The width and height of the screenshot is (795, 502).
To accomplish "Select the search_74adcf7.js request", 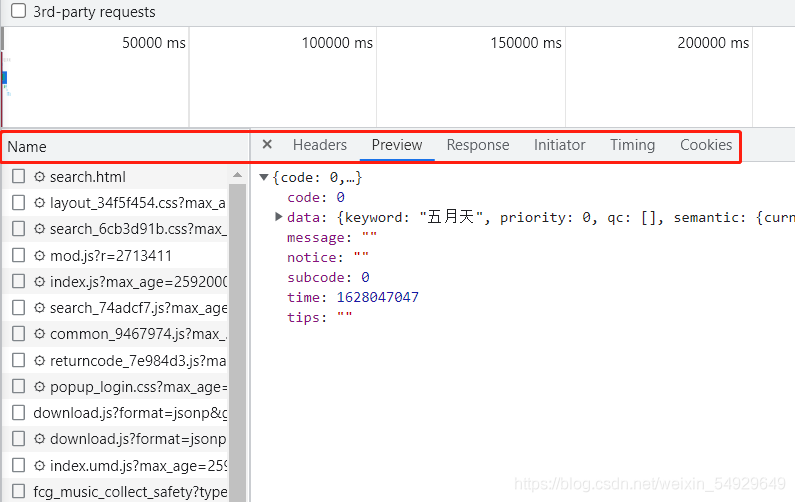I will click(138, 308).
